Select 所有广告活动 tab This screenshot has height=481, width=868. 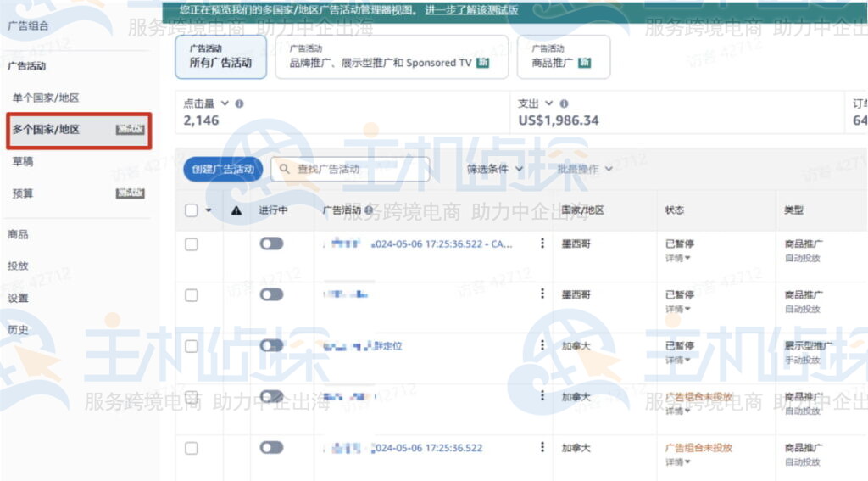[221, 57]
